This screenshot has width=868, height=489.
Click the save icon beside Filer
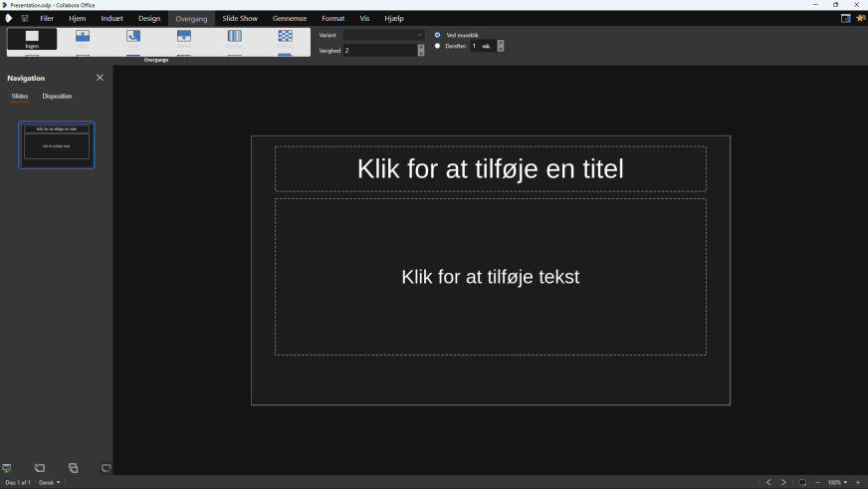[25, 18]
